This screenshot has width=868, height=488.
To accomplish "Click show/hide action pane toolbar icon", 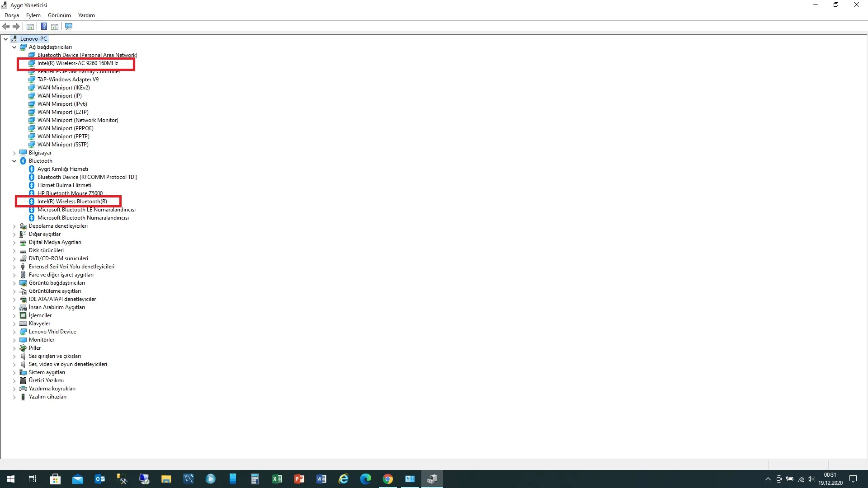I will click(x=55, y=27).
